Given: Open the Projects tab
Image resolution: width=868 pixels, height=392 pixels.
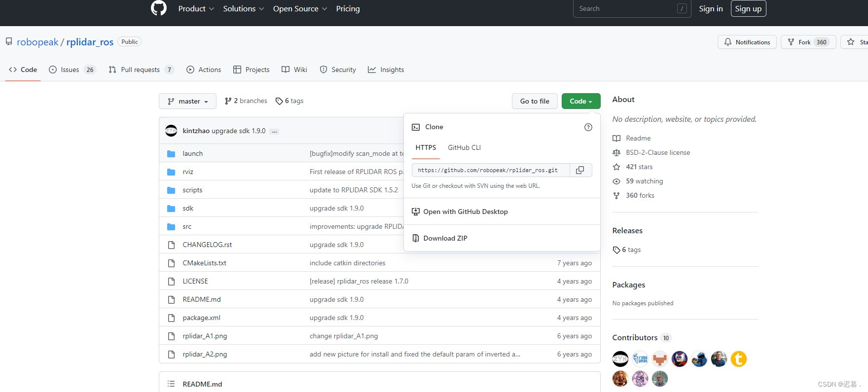Looking at the screenshot, I should [252, 70].
